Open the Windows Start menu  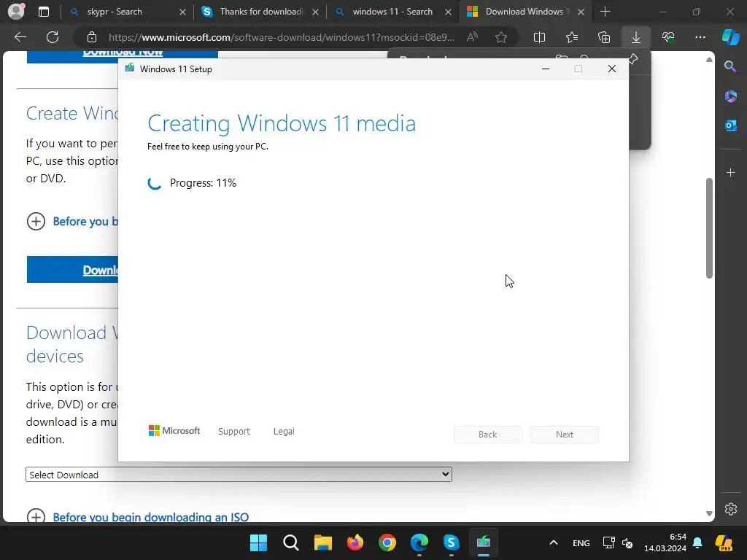coord(259,542)
